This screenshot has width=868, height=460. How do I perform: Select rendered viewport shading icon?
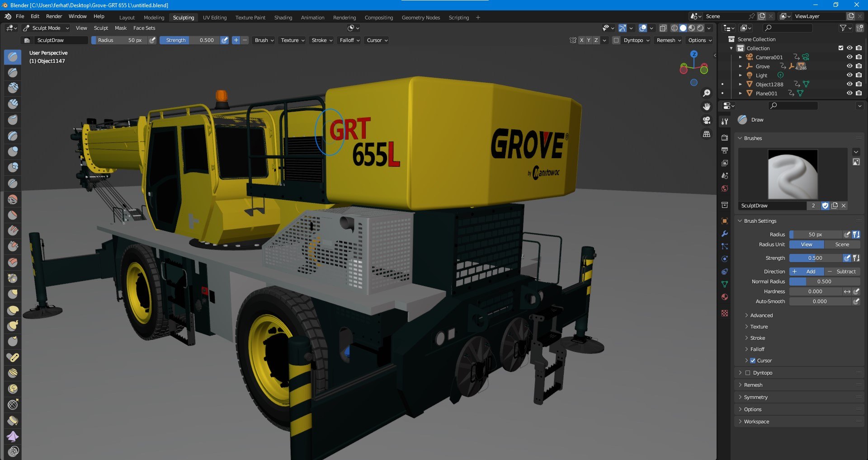click(x=700, y=28)
